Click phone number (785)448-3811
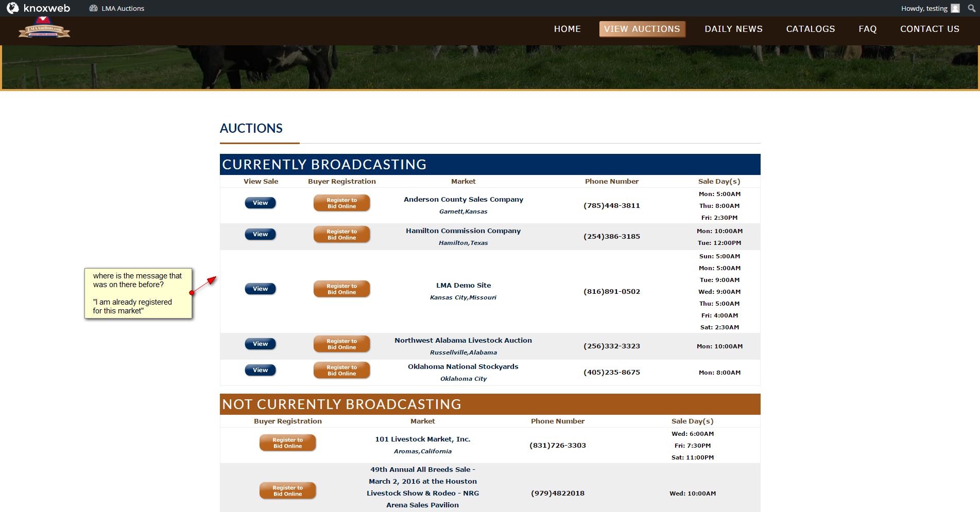 coord(612,206)
